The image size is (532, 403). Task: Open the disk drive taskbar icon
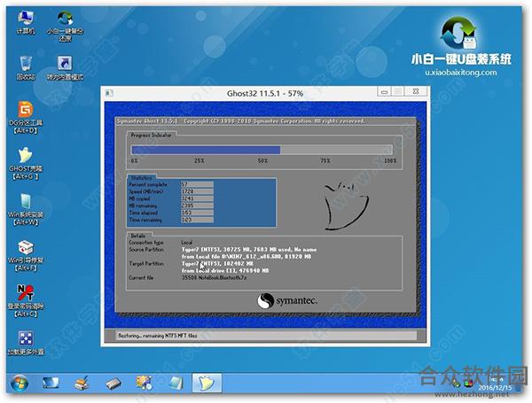coord(113,384)
